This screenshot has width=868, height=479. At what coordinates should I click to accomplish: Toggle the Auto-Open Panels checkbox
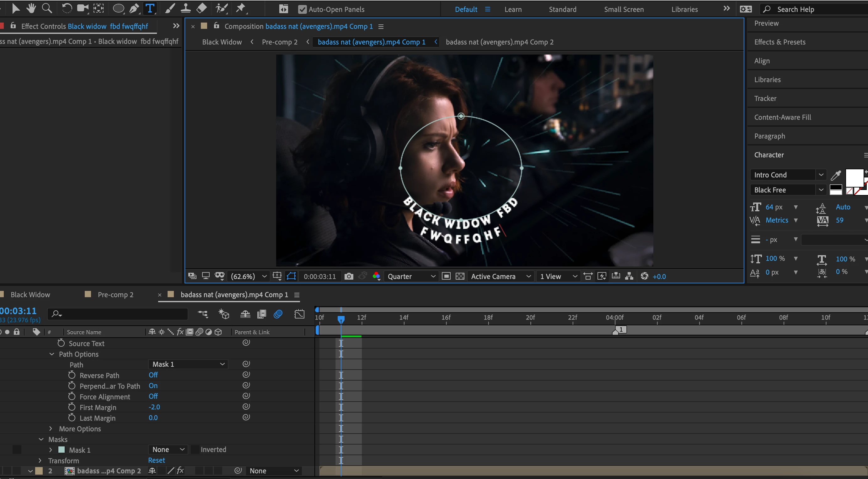(x=302, y=9)
